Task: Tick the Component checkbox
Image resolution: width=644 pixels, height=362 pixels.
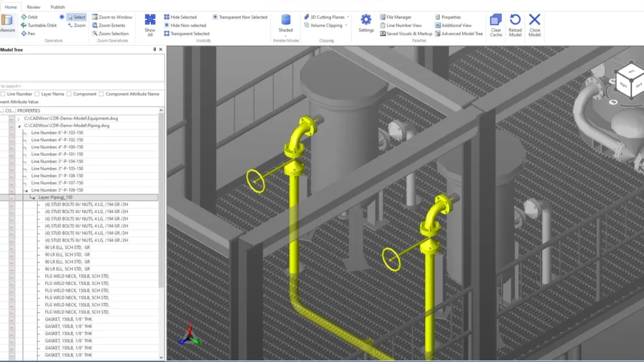Action: pos(69,94)
